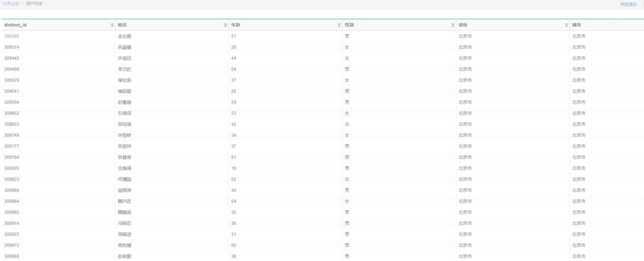644x261 pixels.
Task: Click gender 女 in row 309374
Action: pos(347,47)
